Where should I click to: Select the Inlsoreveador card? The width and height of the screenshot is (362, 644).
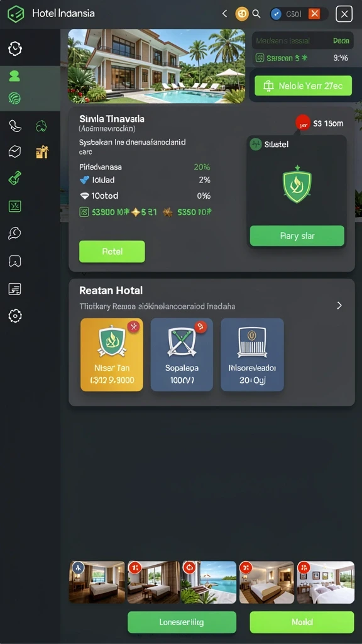[252, 355]
